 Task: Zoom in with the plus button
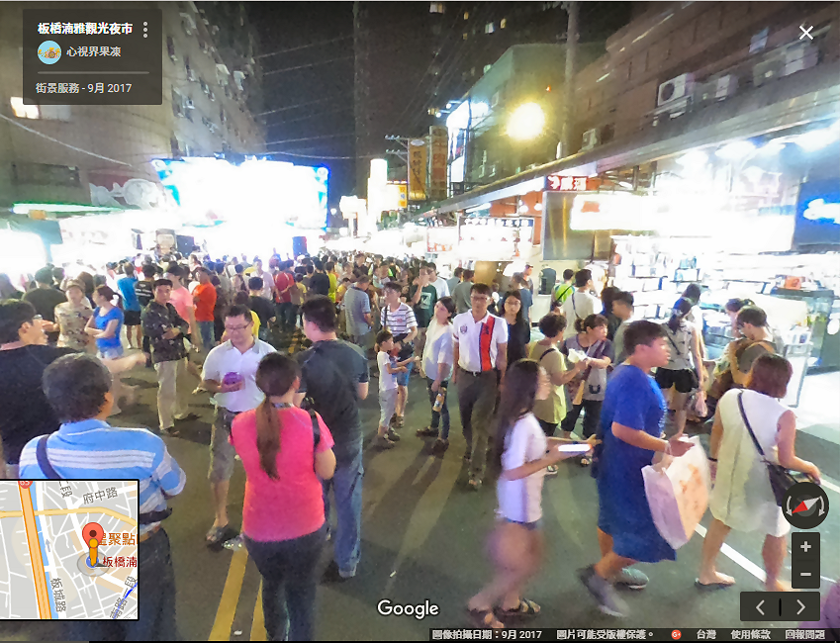click(805, 547)
